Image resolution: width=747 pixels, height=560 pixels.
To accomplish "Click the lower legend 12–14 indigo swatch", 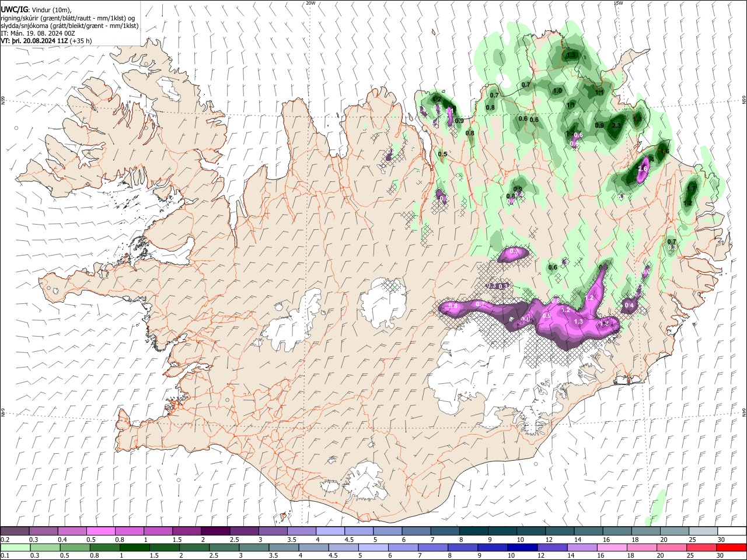I will tap(552, 547).
